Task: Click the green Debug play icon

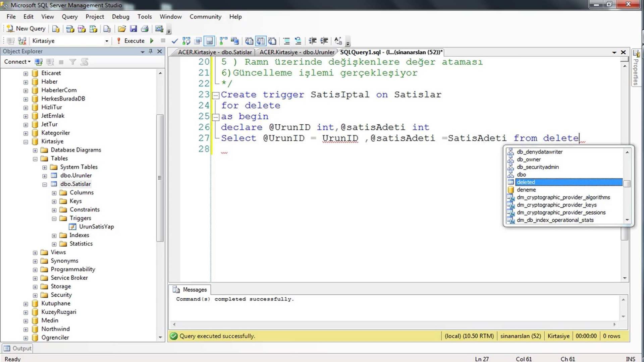Action: tap(152, 41)
